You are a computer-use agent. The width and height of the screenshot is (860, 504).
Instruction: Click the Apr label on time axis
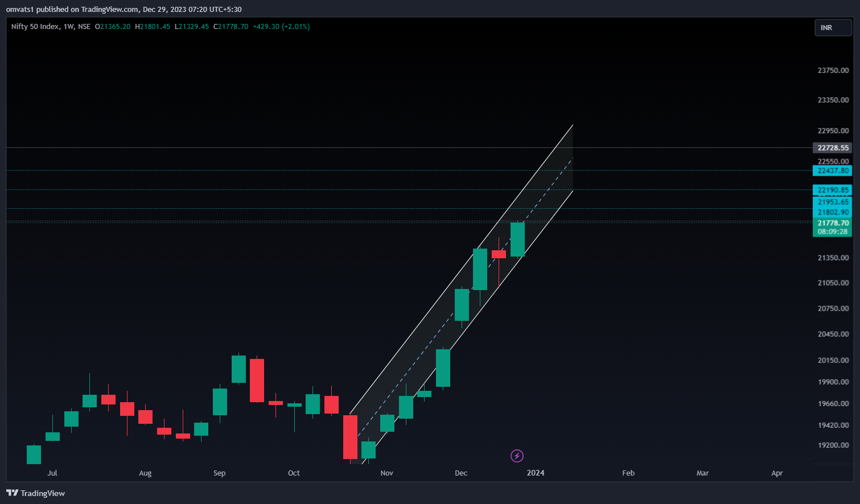pyautogui.click(x=777, y=473)
